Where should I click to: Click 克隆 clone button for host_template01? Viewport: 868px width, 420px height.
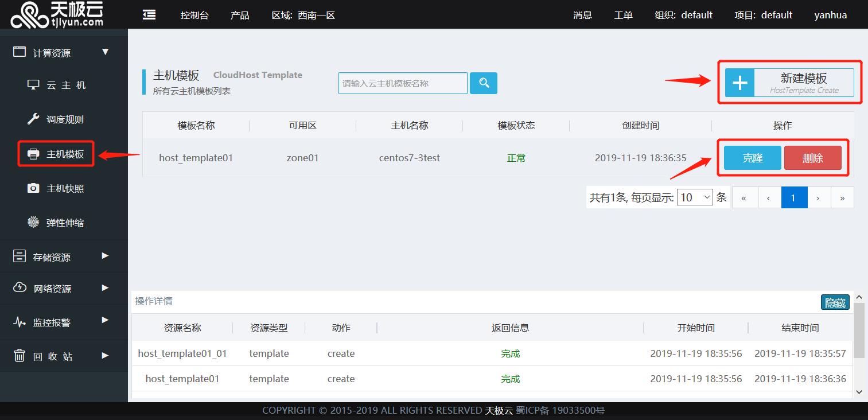coord(752,158)
